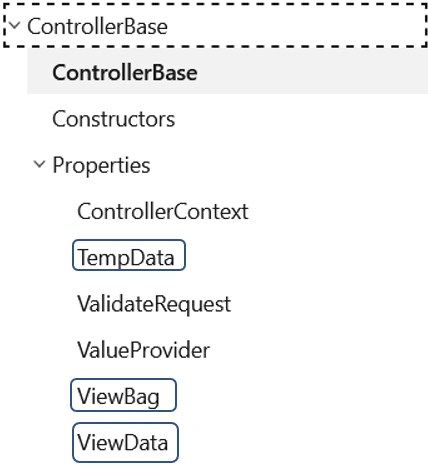Pick ViewBag from the Properties list
Viewport: 428px width, 470px height.
click(x=123, y=395)
